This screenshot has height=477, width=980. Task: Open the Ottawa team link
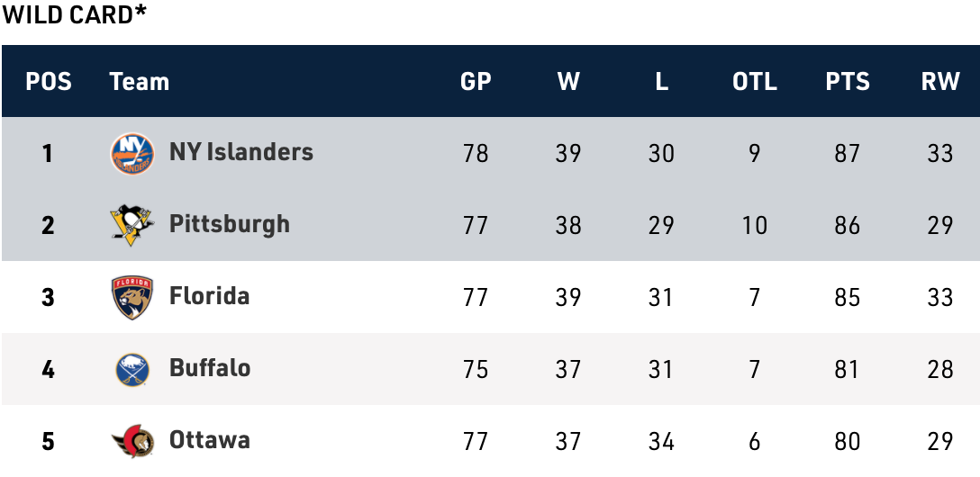[209, 440]
